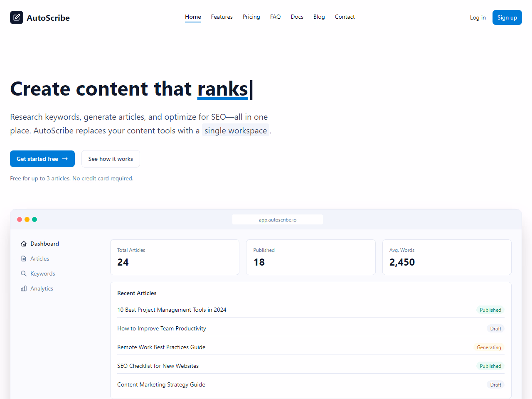The width and height of the screenshot is (532, 399).
Task: Hit the Sign up button
Action: pyautogui.click(x=507, y=17)
